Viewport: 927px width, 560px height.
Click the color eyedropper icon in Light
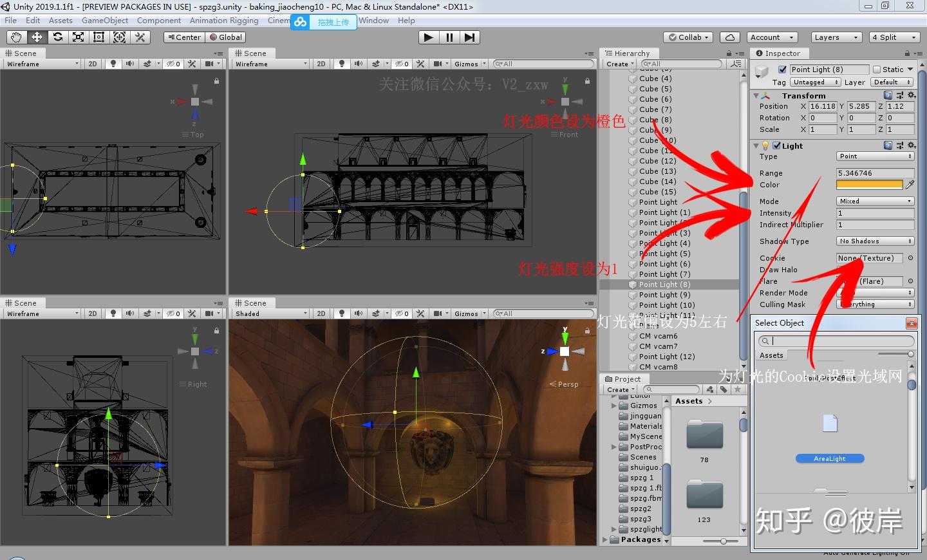pos(910,185)
